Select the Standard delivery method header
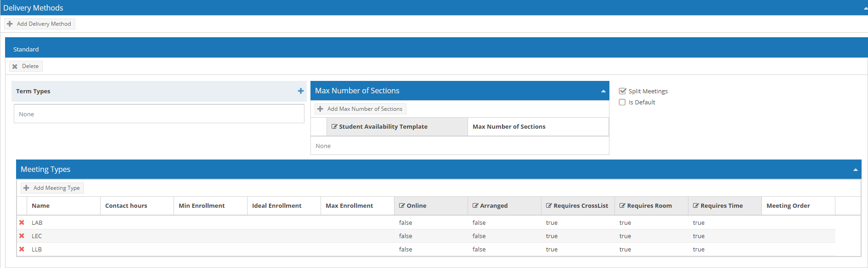 [436, 48]
